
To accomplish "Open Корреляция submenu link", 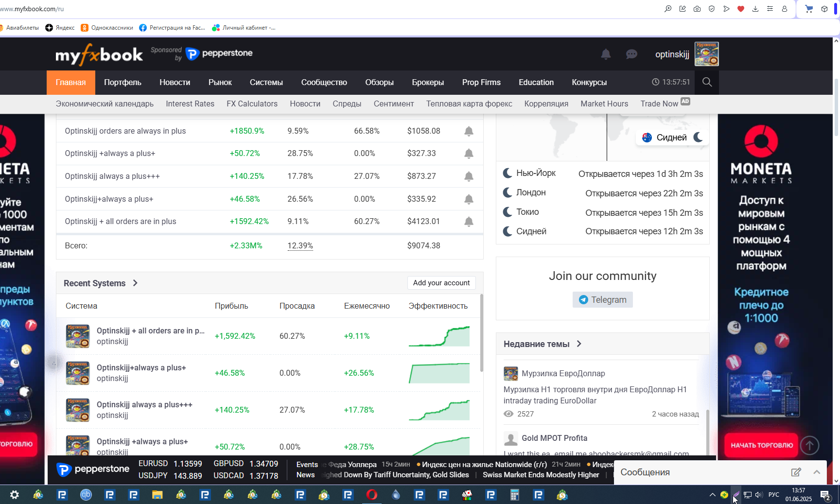I will [x=546, y=104].
